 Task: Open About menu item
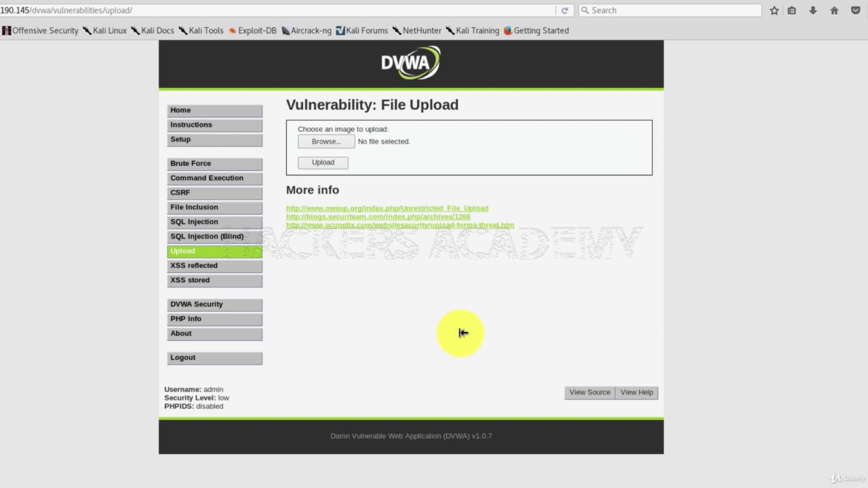[214, 334]
